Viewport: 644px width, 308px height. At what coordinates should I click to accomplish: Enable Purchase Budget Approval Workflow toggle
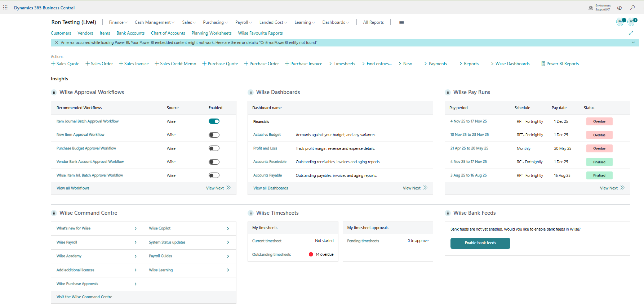(214, 148)
